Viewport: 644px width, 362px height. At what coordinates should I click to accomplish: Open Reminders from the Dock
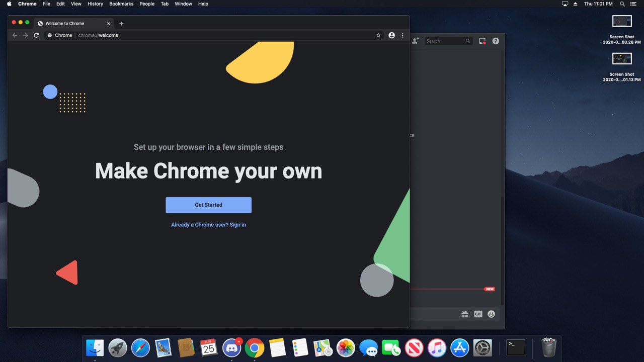click(300, 348)
